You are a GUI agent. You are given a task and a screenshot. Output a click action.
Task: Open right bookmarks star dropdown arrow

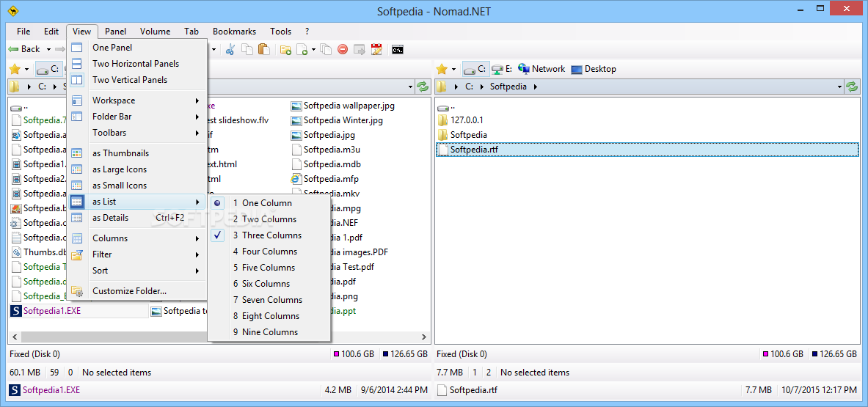454,70
